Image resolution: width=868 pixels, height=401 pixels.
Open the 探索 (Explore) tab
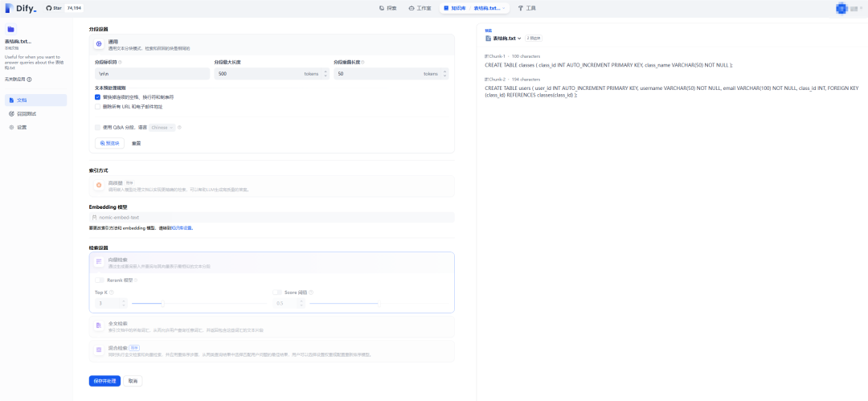point(388,8)
